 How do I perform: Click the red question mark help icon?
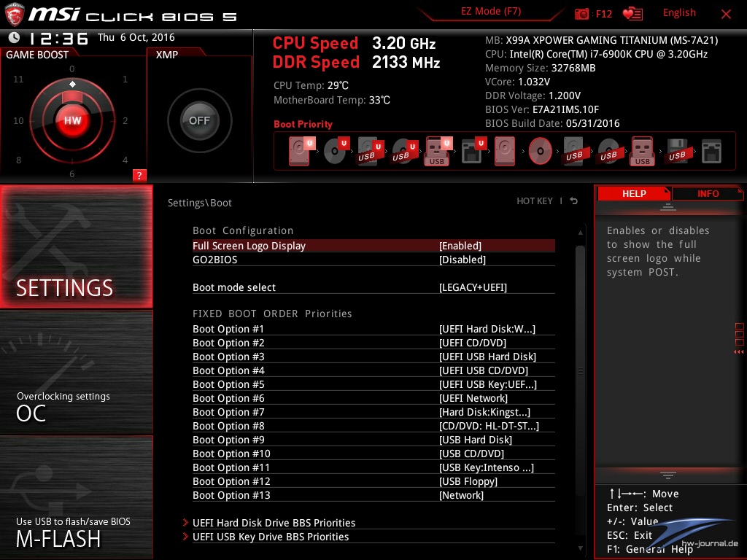[x=139, y=175]
